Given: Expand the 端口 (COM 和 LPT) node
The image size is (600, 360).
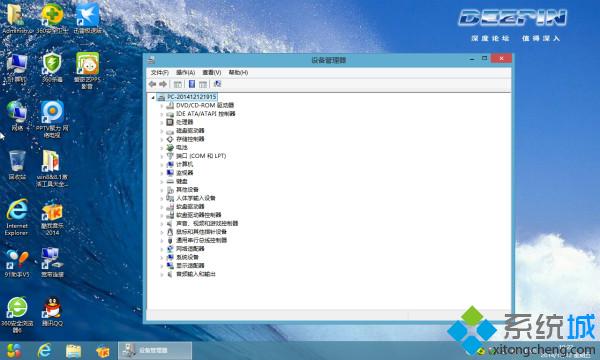Looking at the screenshot, I should (161, 156).
